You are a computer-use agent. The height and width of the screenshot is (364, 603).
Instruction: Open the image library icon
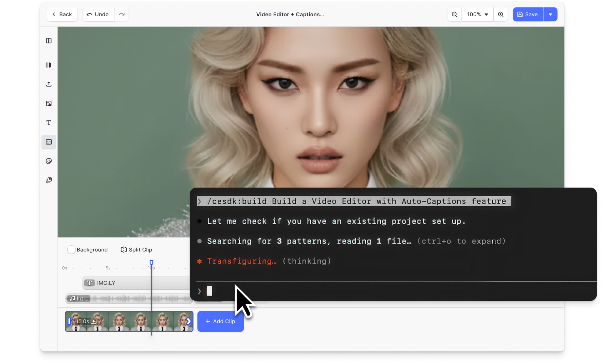click(x=49, y=103)
